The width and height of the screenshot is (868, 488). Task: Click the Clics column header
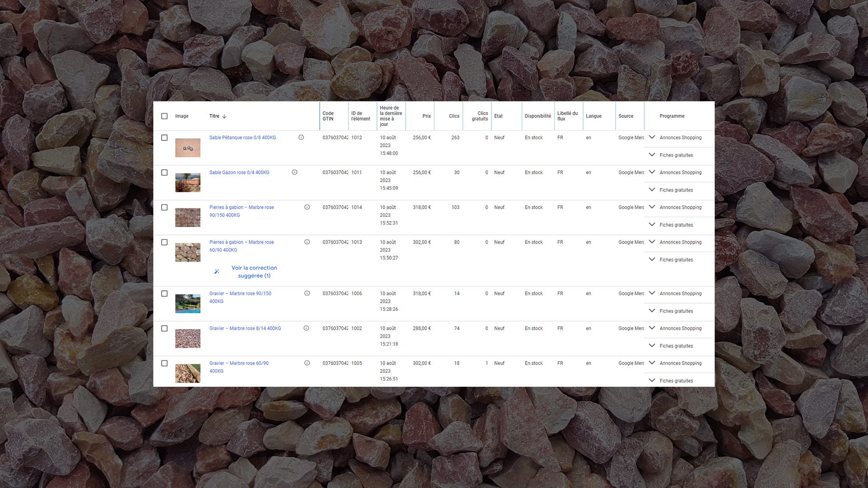click(x=454, y=116)
